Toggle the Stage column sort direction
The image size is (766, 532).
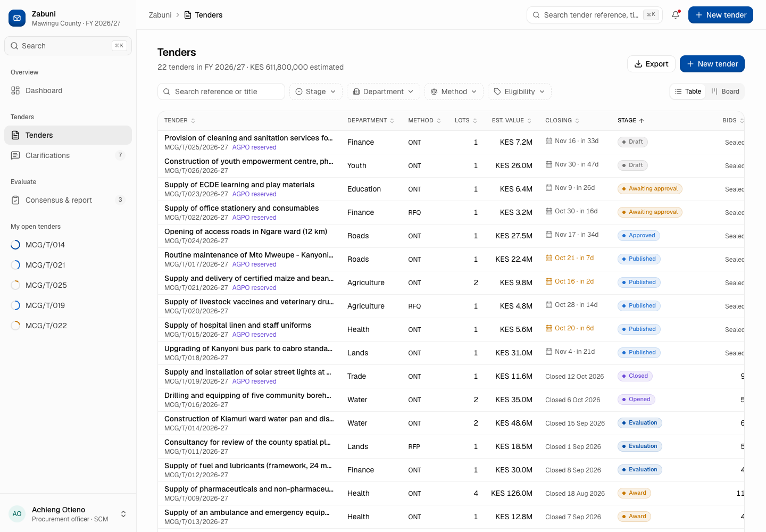(631, 121)
